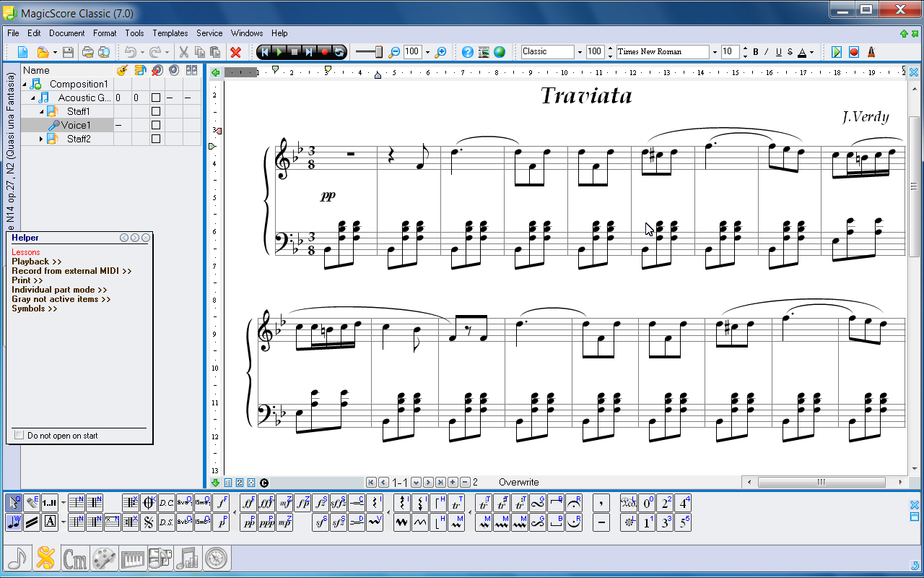Delete with the red X icon
This screenshot has width=924, height=578.
(x=235, y=52)
